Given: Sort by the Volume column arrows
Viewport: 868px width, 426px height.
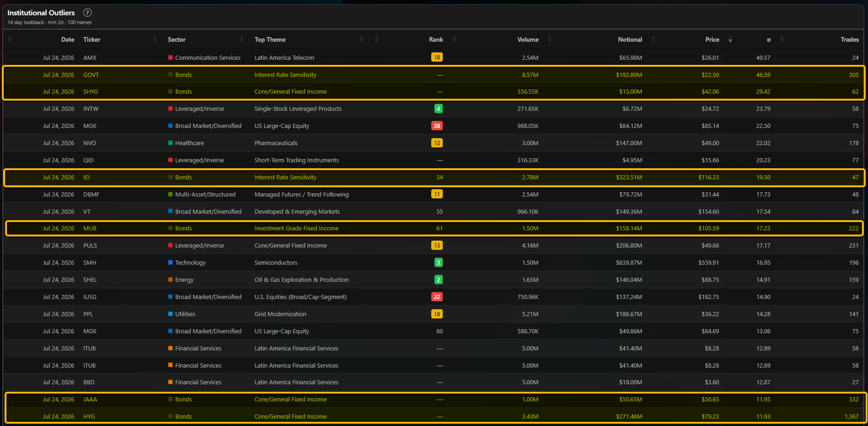Looking at the screenshot, I should pyautogui.click(x=550, y=39).
